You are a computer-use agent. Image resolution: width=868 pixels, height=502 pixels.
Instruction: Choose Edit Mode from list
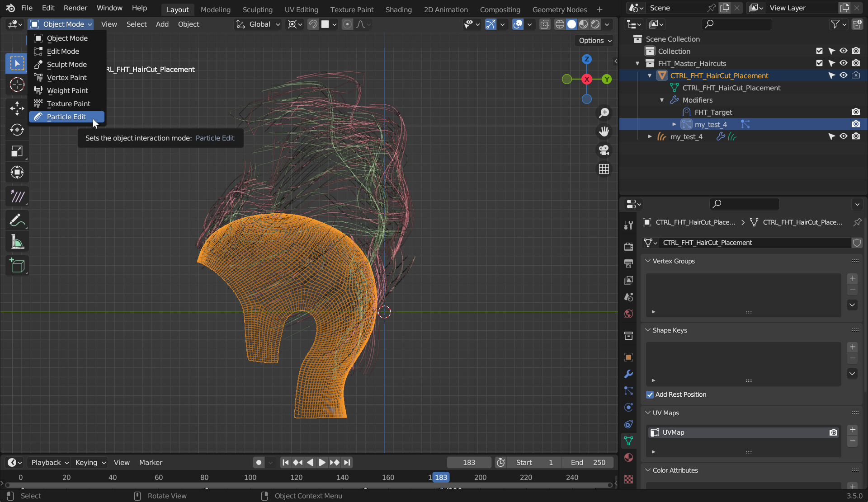coord(66,52)
